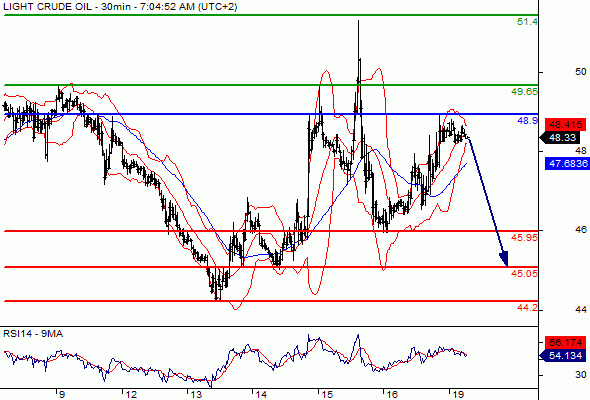The image size is (590, 400).
Task: Click the 51.4 resistance level label
Action: pyautogui.click(x=527, y=22)
